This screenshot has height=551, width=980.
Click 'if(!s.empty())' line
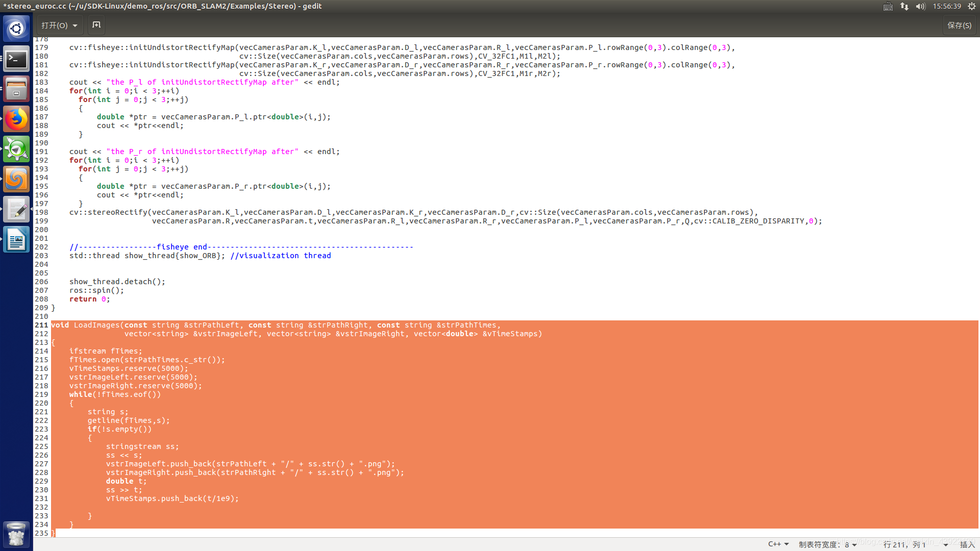119,429
